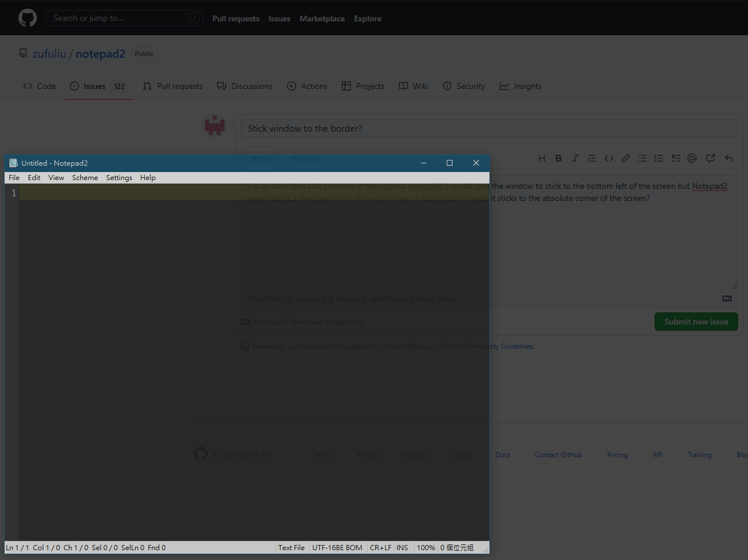
Task: Open the Scheme menu in Notepad2
Action: [x=85, y=177]
